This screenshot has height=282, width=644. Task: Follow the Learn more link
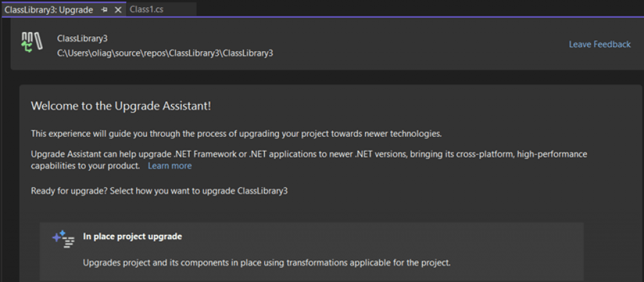click(170, 166)
